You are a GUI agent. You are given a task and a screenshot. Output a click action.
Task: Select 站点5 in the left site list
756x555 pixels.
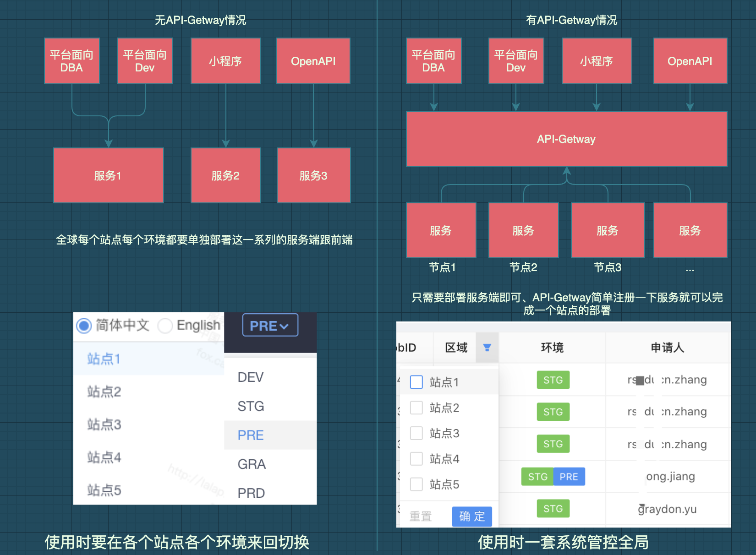click(149, 490)
